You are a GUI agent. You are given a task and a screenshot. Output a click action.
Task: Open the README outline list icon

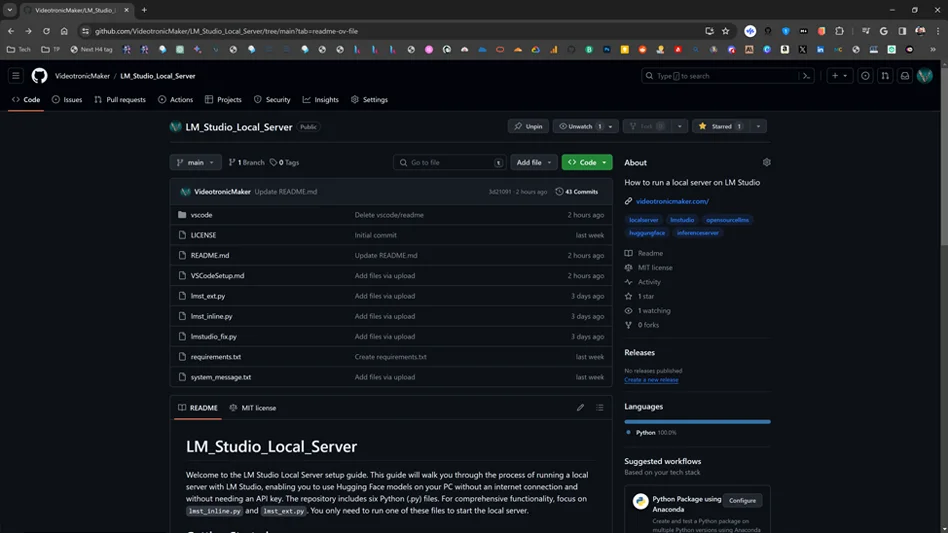pos(600,407)
